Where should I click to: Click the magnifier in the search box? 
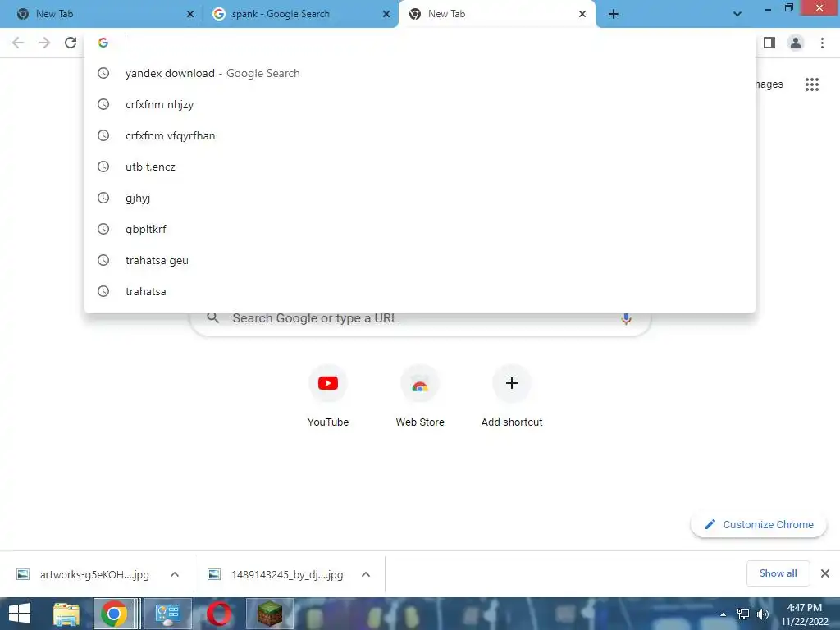tap(212, 318)
